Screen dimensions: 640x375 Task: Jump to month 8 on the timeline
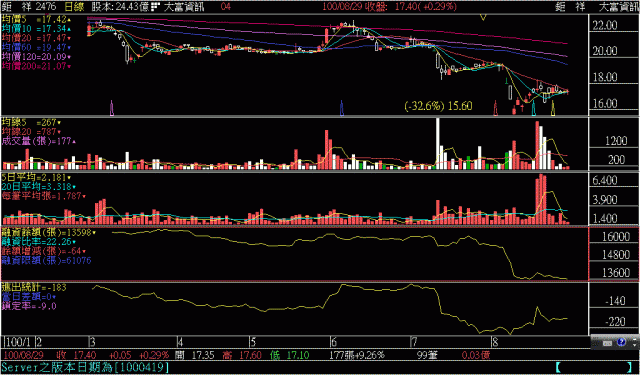[x=495, y=341]
